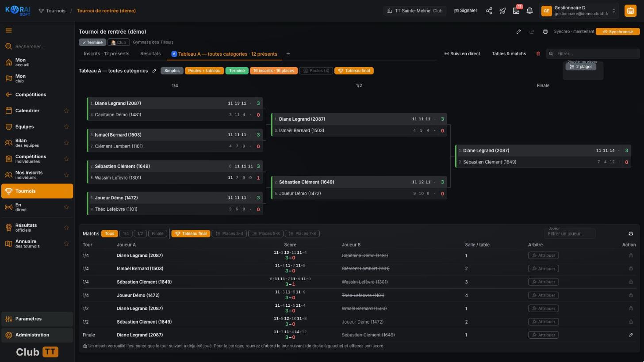Toggle favorite star for Équipes
This screenshot has height=362, width=644.
point(66,127)
